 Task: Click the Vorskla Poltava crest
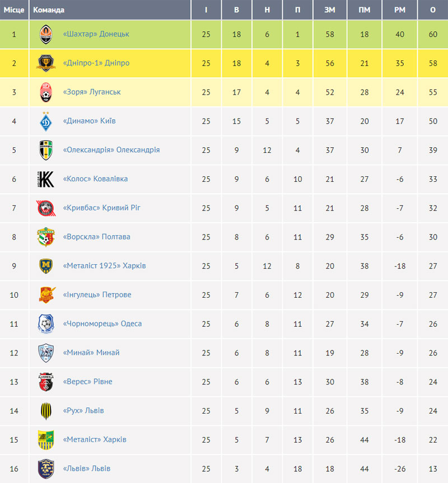pos(46,237)
